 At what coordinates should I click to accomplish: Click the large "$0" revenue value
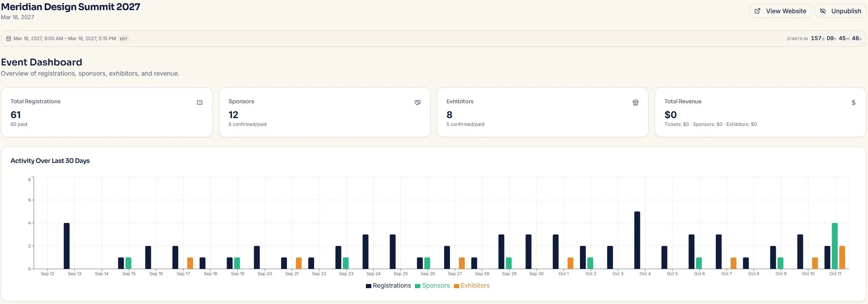671,115
